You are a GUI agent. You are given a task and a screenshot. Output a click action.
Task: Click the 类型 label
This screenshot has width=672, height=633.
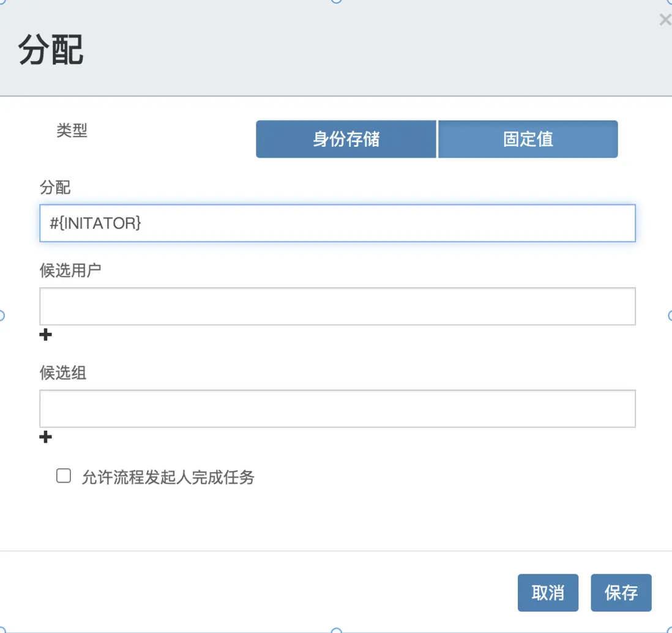[72, 130]
